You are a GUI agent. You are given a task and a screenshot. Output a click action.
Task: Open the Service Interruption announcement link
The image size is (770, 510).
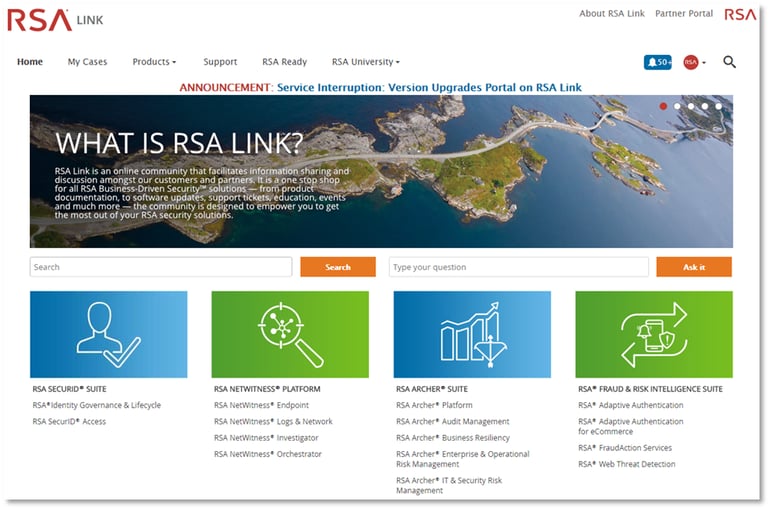pyautogui.click(x=428, y=87)
